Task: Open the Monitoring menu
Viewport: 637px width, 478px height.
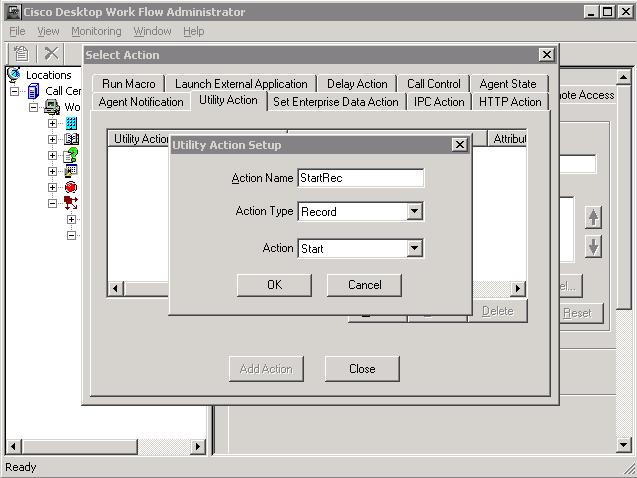Action: pos(96,31)
